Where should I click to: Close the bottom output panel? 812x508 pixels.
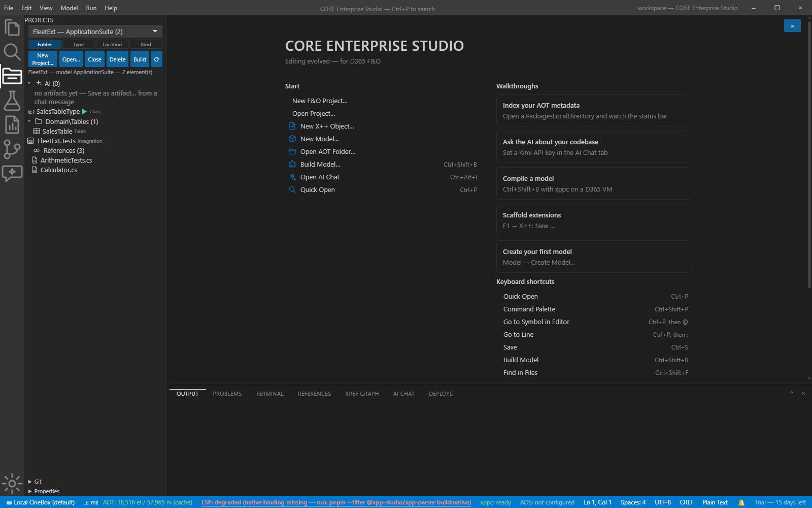803,394
